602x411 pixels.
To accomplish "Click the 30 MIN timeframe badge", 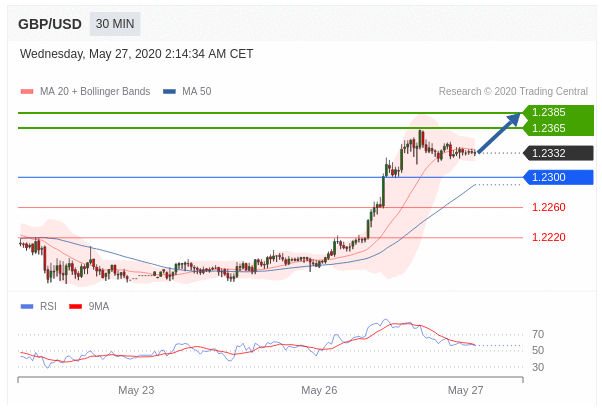I will [115, 25].
